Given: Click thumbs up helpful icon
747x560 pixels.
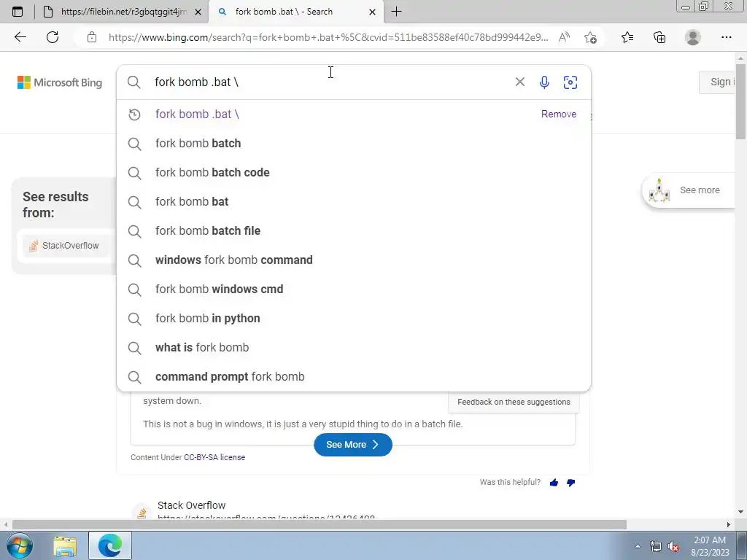Looking at the screenshot, I should coord(554,483).
